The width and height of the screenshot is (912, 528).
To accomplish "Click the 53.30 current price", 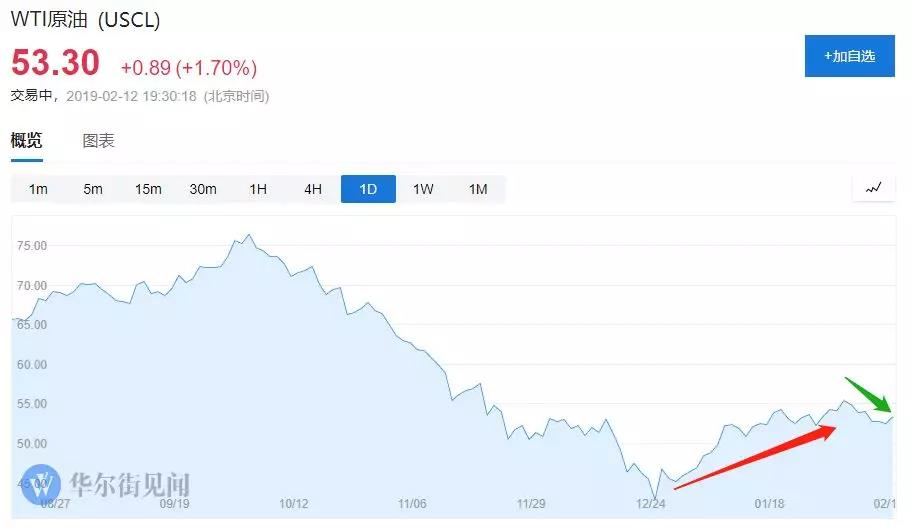I will tap(56, 64).
